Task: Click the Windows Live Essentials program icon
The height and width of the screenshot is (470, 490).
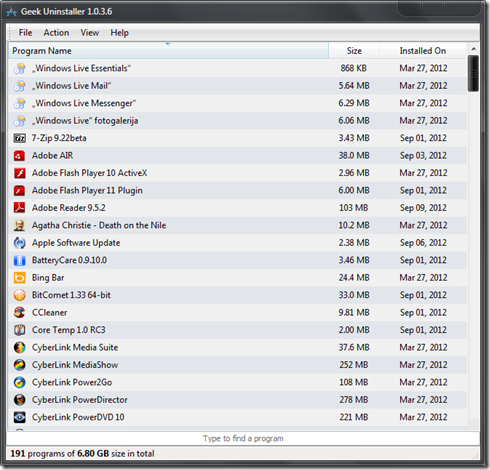Action: click(19, 68)
